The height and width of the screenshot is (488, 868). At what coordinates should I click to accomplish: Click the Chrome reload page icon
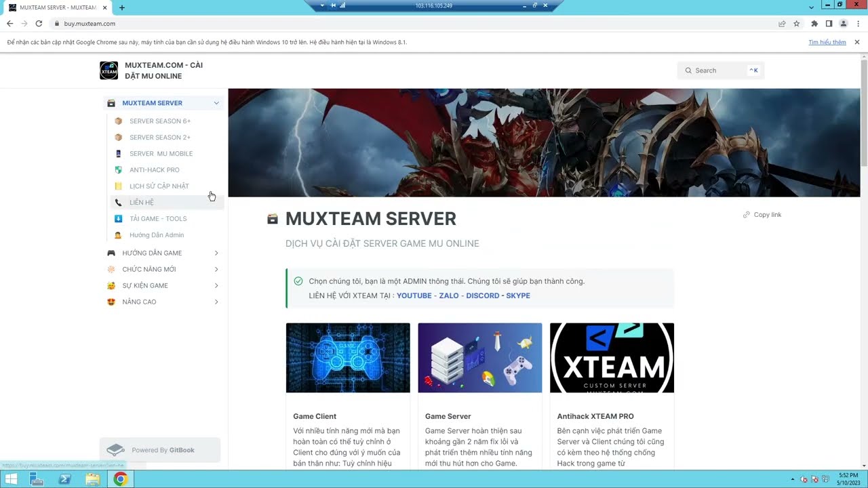39,24
